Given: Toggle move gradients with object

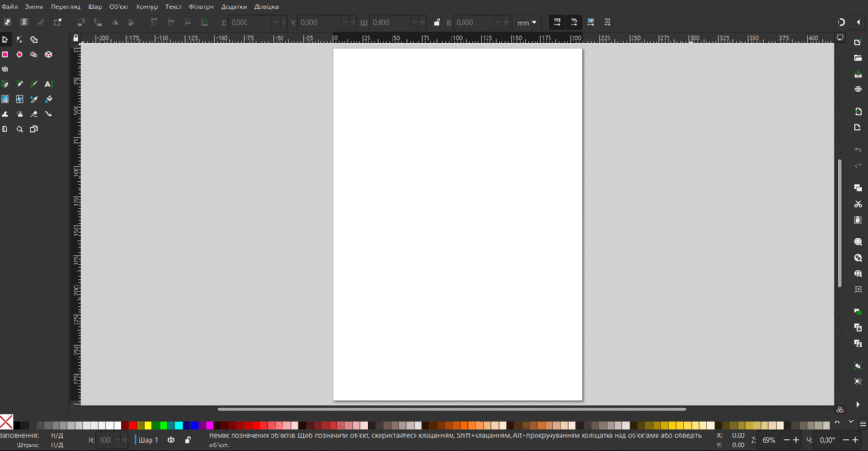Looking at the screenshot, I should point(591,23).
